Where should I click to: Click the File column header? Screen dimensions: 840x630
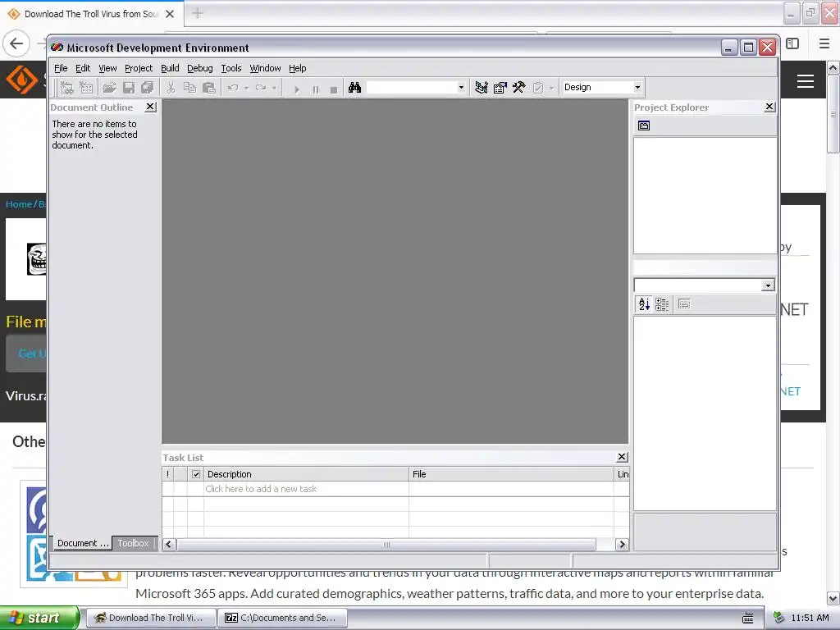(511, 474)
